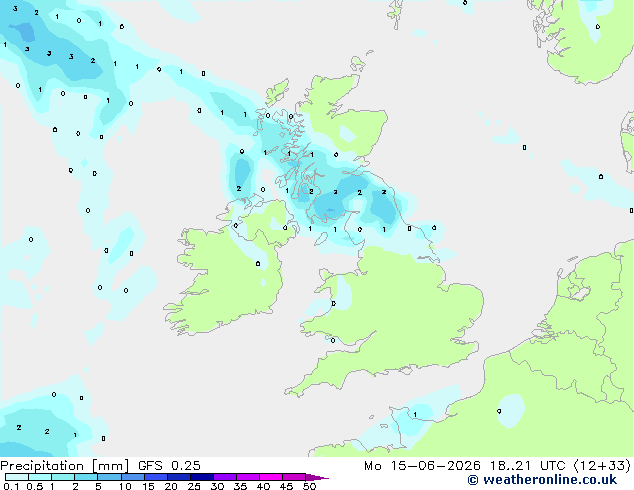Screen dimensions: 634x490
Task: Click the '40' legend scale label
Action: tap(263, 486)
